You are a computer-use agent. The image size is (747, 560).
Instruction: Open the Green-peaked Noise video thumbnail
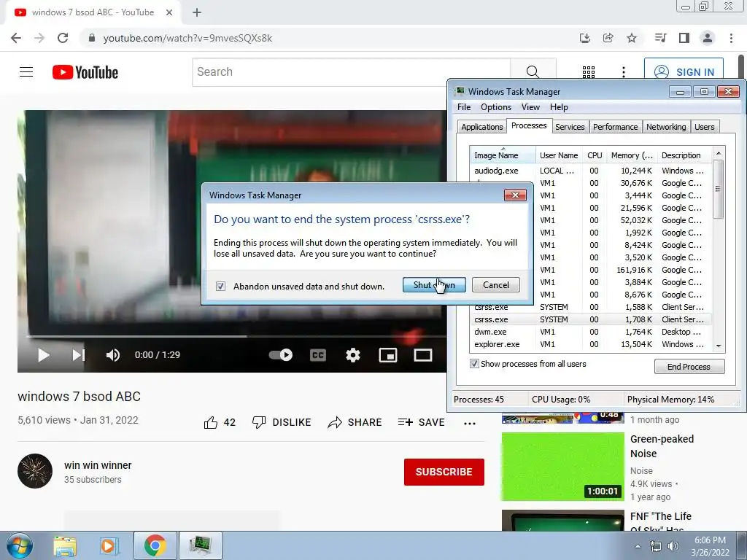[562, 466]
